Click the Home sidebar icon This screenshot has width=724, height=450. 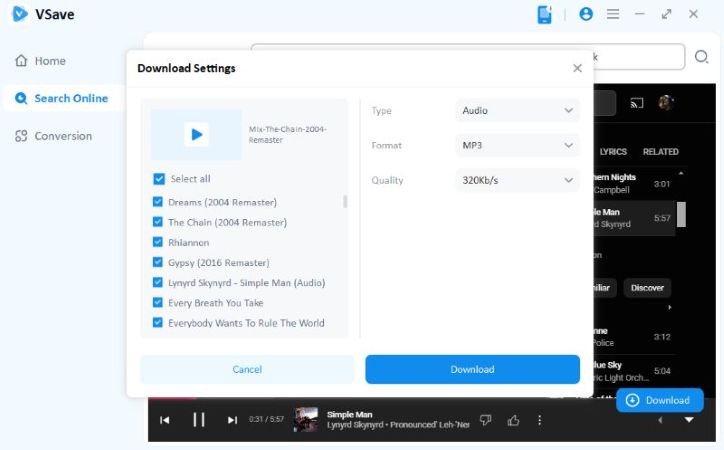(x=21, y=60)
